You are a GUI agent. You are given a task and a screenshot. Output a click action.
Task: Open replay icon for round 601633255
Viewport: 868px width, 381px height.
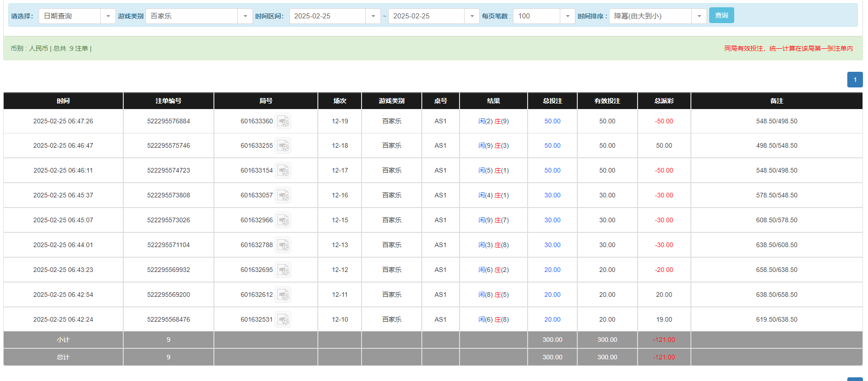coord(283,146)
